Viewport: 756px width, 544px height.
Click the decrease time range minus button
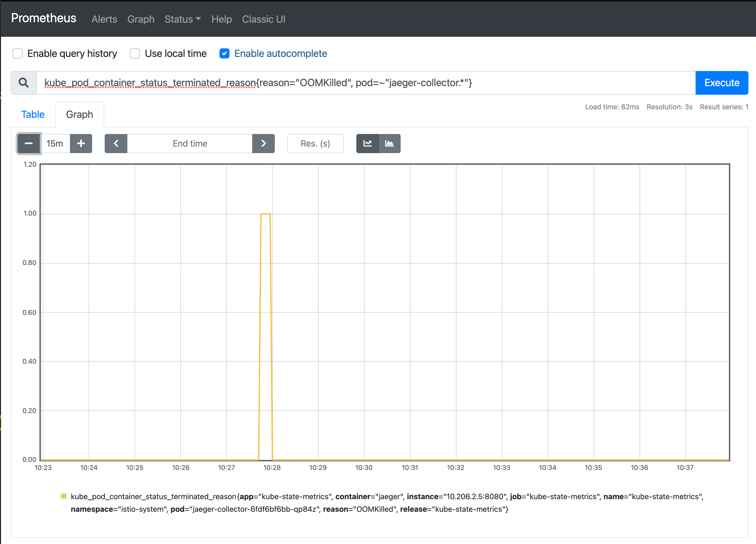[x=28, y=143]
